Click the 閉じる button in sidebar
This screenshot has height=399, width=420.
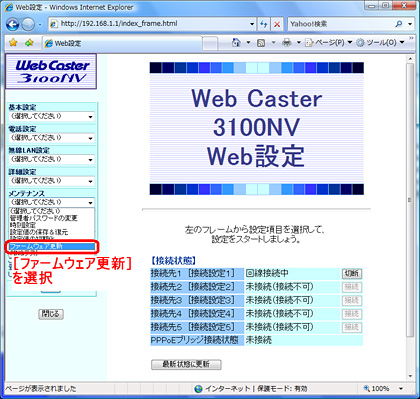tap(51, 314)
